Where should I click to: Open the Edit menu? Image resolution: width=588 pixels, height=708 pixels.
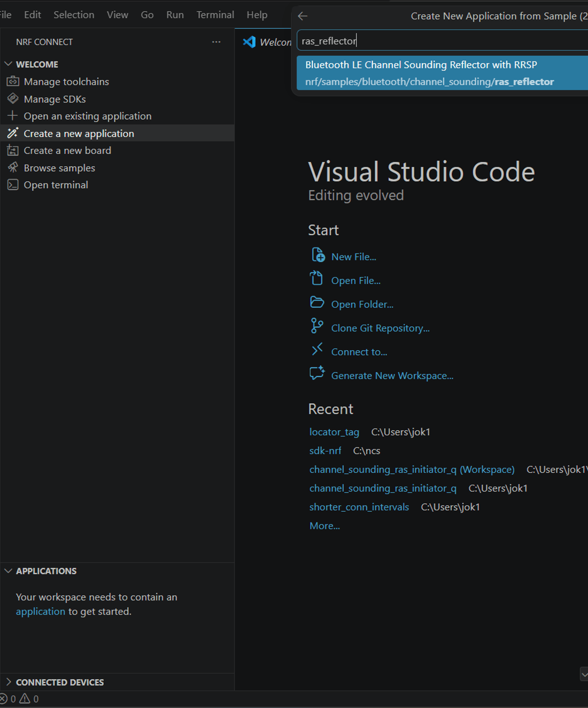point(33,14)
